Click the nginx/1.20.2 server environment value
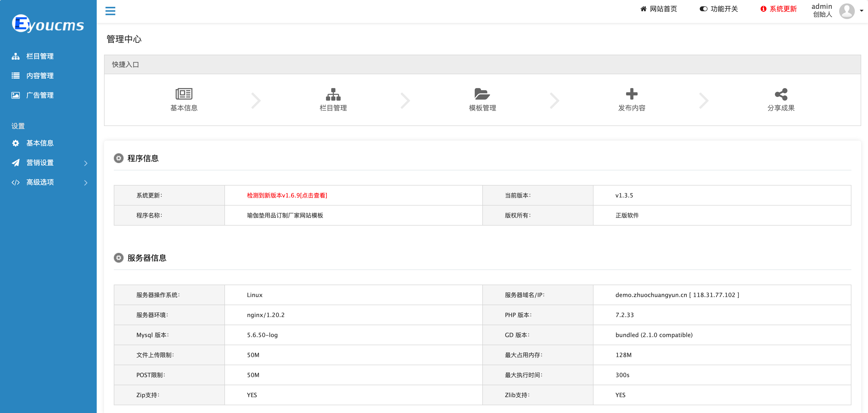The image size is (868, 413). pyautogui.click(x=265, y=315)
